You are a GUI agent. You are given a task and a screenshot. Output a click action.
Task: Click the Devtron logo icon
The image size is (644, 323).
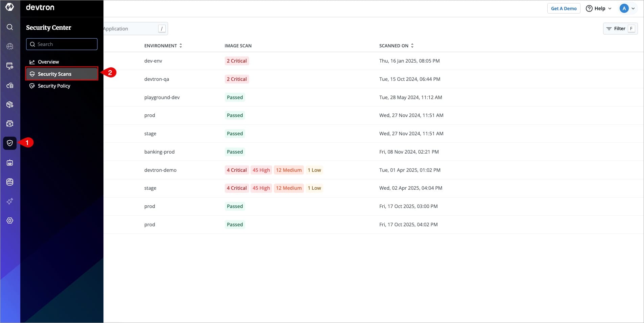click(10, 7)
